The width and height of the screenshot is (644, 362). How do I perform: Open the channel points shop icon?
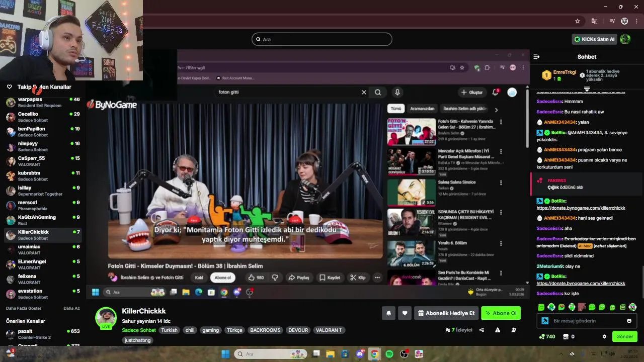566,336
